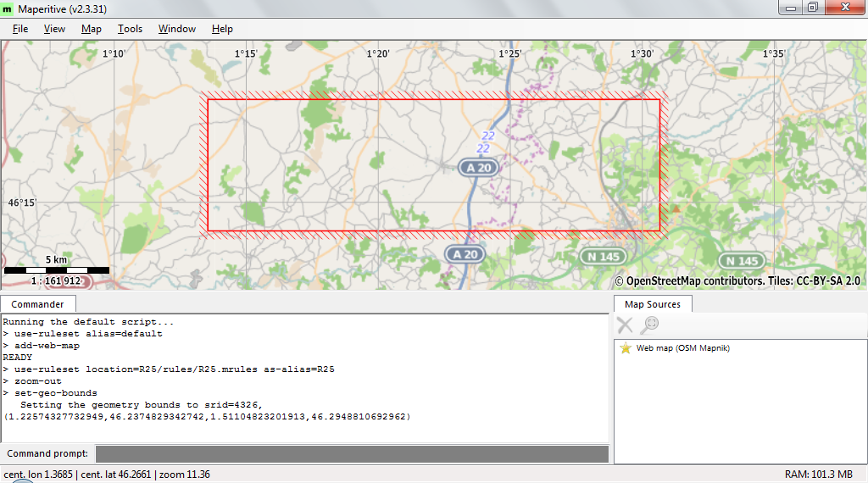Click the Maperitive app icon in title bar

[7, 8]
